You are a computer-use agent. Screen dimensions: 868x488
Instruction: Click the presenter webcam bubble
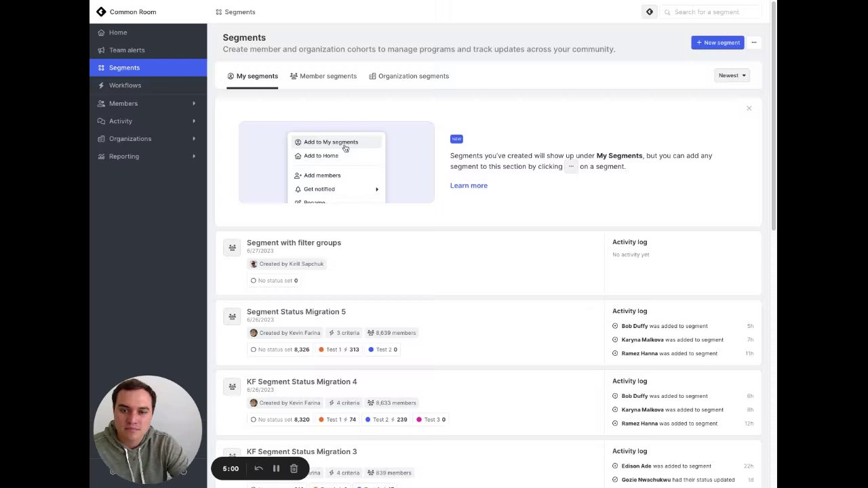[x=147, y=430]
